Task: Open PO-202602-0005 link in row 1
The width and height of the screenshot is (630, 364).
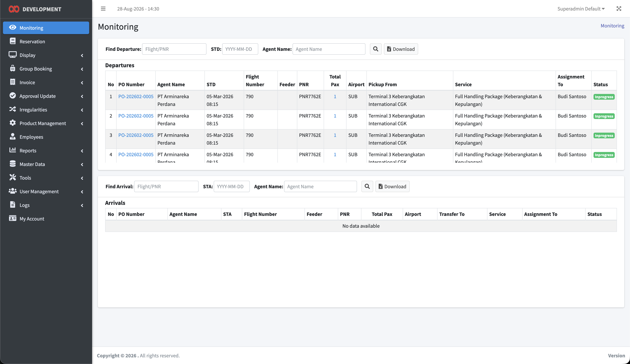Action: click(x=136, y=97)
